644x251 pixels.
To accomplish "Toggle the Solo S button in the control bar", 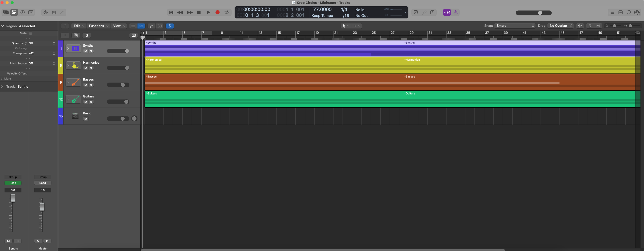I will pos(432,12).
